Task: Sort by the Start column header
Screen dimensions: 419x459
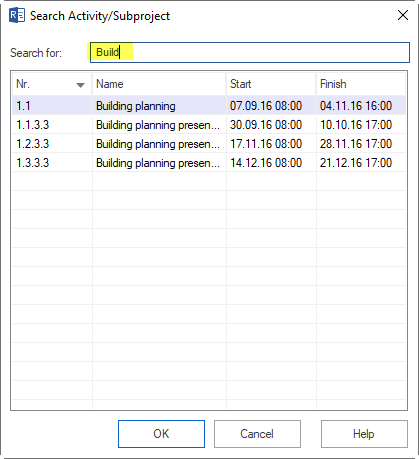Action: 271,84
